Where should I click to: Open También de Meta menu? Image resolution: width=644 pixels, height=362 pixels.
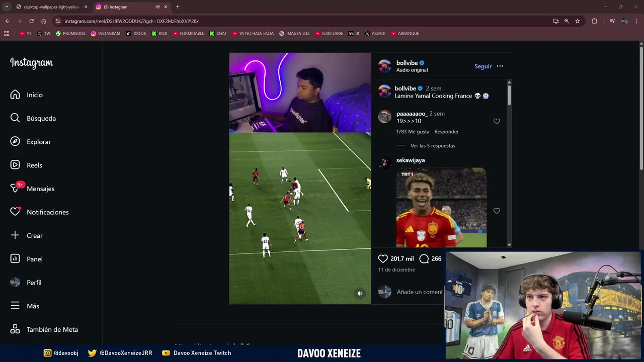click(44, 329)
